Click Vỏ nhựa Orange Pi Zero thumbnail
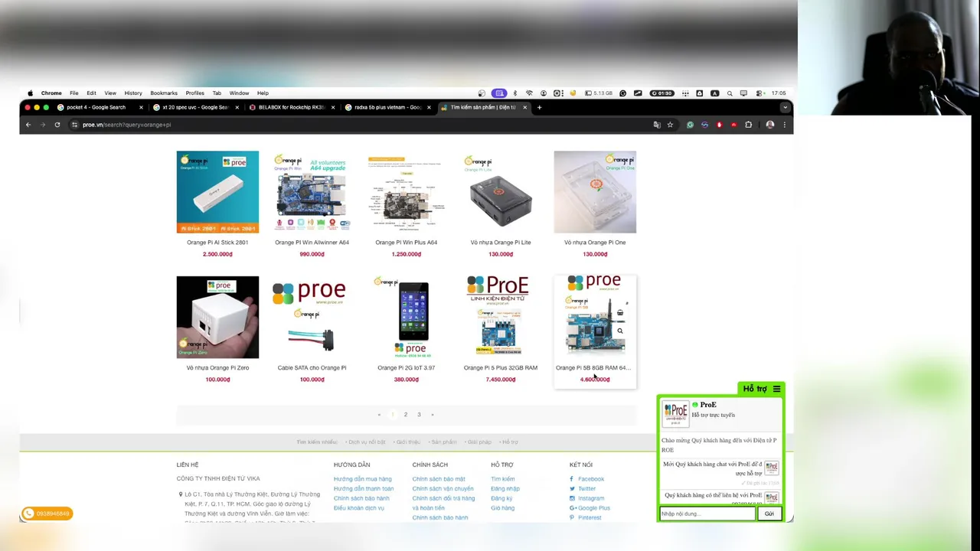The width and height of the screenshot is (980, 551). (x=217, y=317)
